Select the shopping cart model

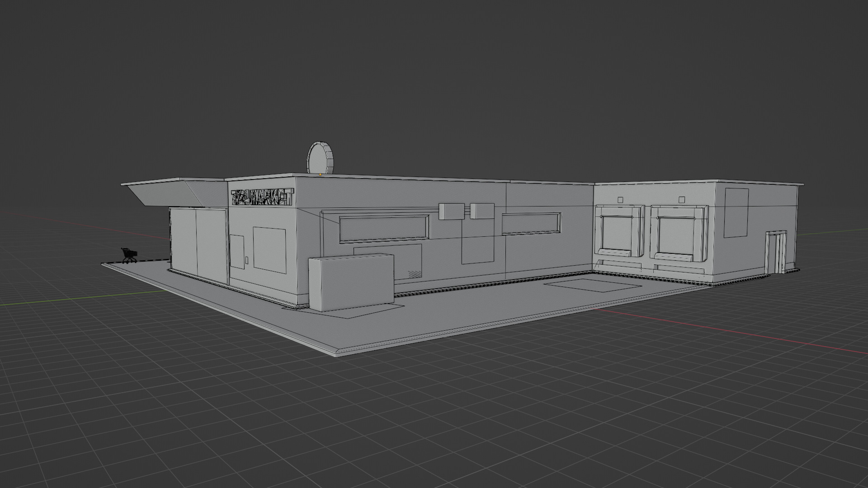click(128, 255)
